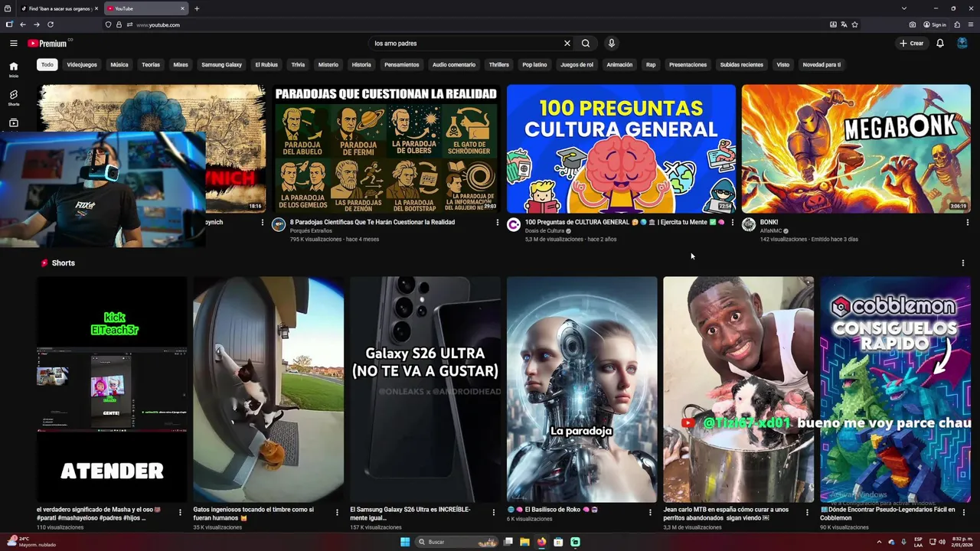This screenshot has height=551, width=980.
Task: Show hidden system tray icons
Action: coord(879,542)
